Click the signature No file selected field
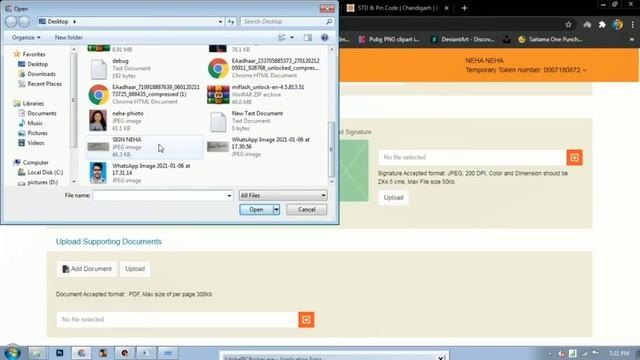This screenshot has width=640, height=360. [472, 158]
